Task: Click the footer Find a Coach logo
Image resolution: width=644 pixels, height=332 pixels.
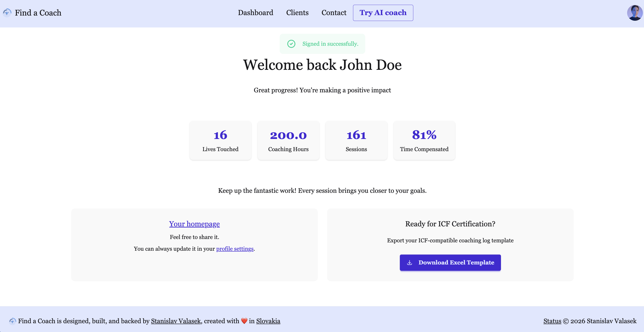Action: click(x=13, y=321)
